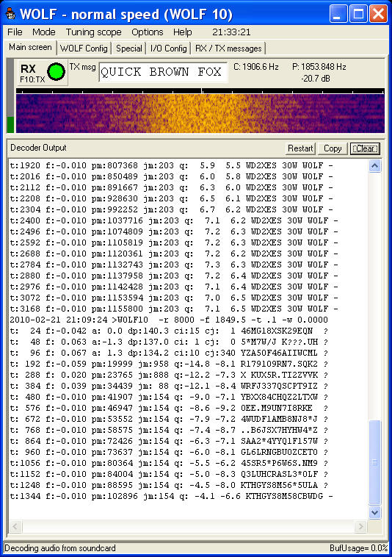Click the vertical scrollbar thumb
This screenshot has width=392, height=557.
click(x=375, y=461)
